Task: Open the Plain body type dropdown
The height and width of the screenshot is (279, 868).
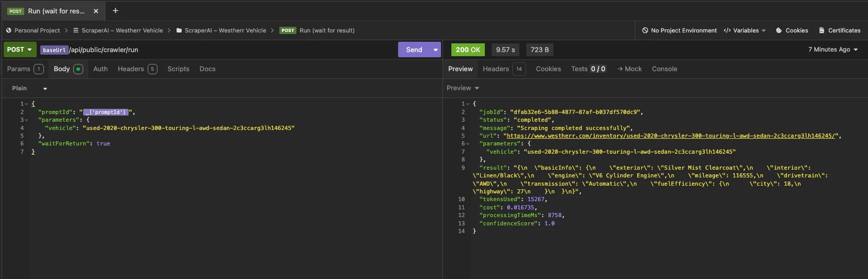Action: click(x=29, y=88)
